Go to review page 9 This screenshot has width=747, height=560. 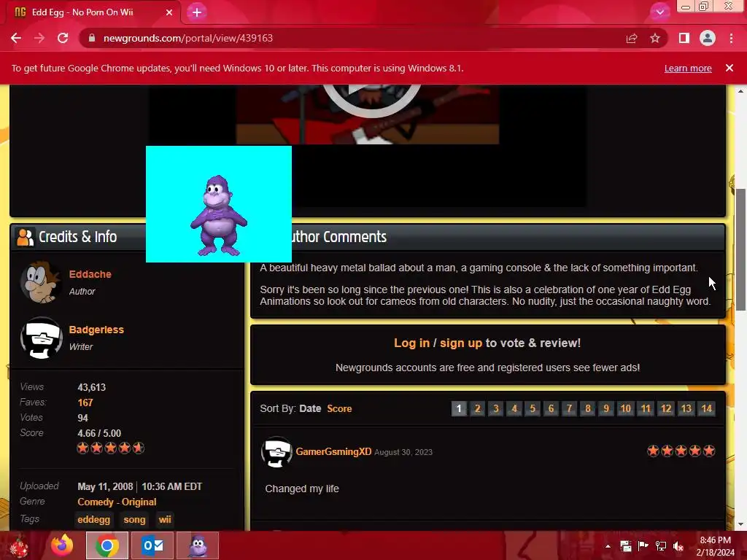point(606,408)
